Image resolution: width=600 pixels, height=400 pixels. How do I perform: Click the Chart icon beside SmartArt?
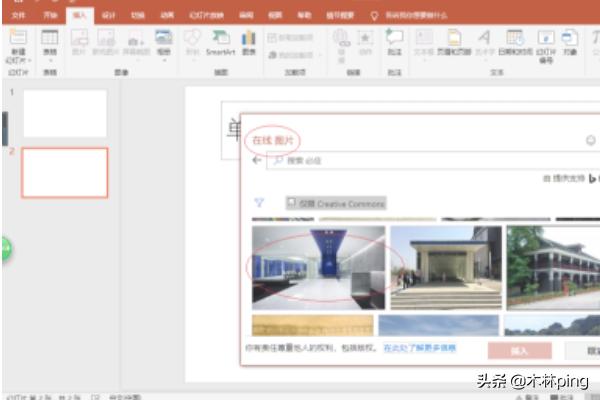click(248, 40)
